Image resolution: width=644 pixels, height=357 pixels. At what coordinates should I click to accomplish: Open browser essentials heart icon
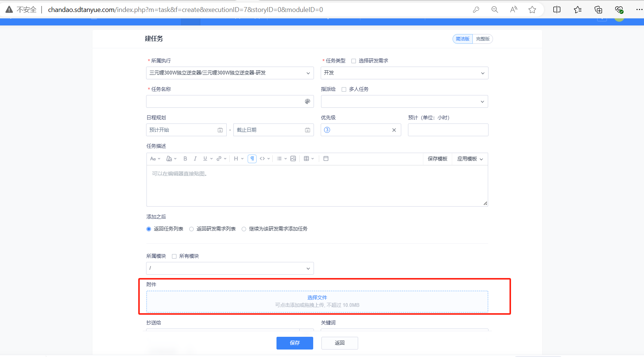pyautogui.click(x=619, y=10)
